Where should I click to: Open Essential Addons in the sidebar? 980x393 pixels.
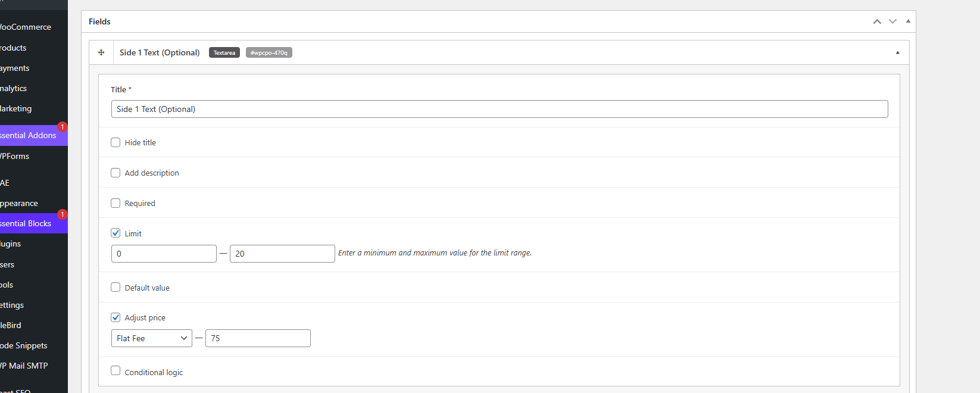[29, 135]
